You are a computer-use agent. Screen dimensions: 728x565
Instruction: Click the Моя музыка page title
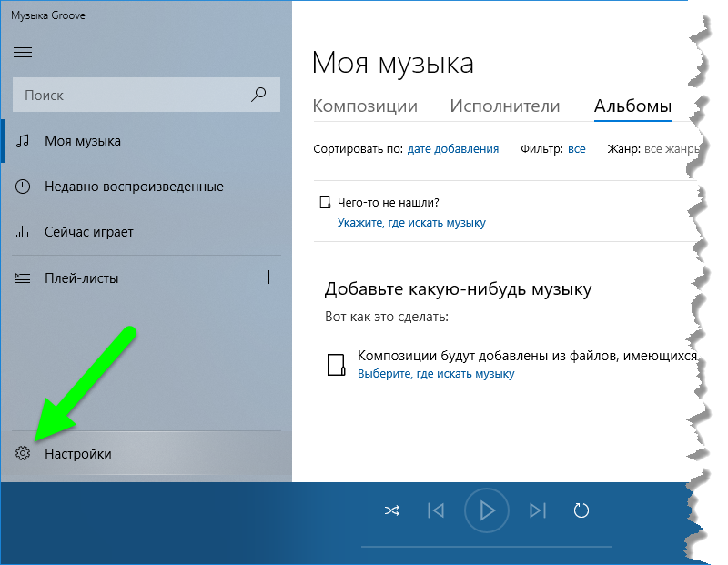click(393, 63)
